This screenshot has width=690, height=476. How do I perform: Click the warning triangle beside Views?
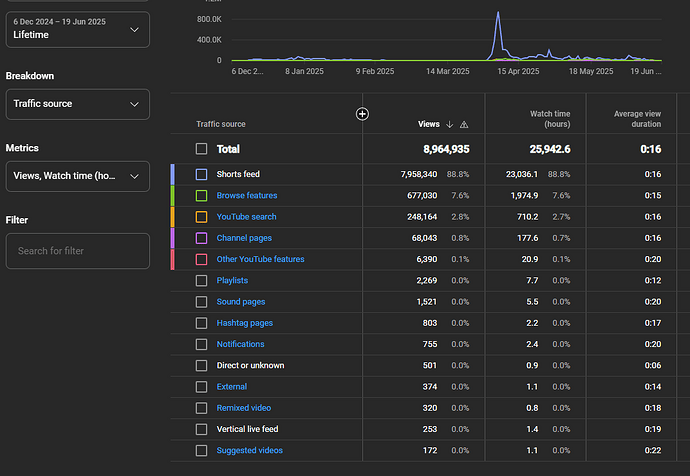(464, 125)
